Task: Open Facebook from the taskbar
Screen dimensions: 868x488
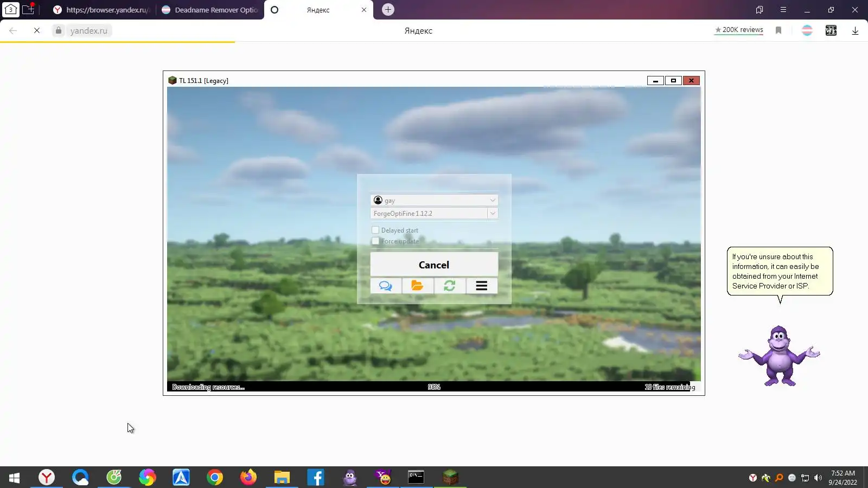Action: pyautogui.click(x=316, y=477)
